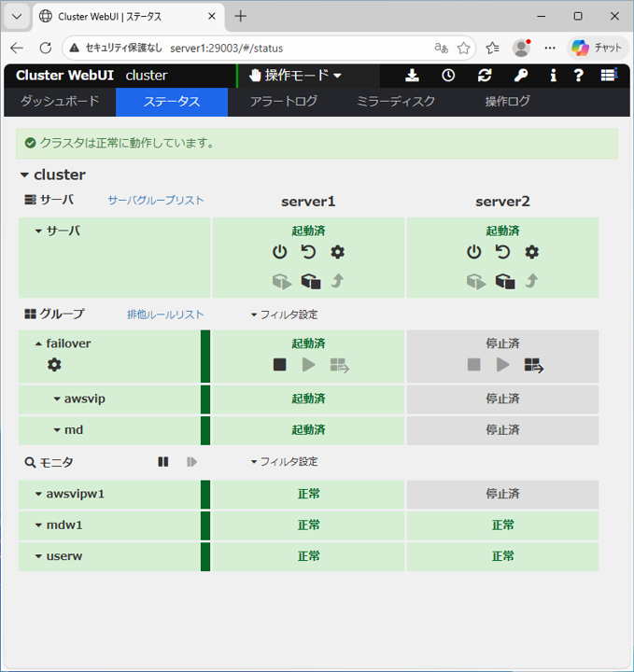
Task: Switch to the ミラーディスク tab
Action: click(x=396, y=102)
